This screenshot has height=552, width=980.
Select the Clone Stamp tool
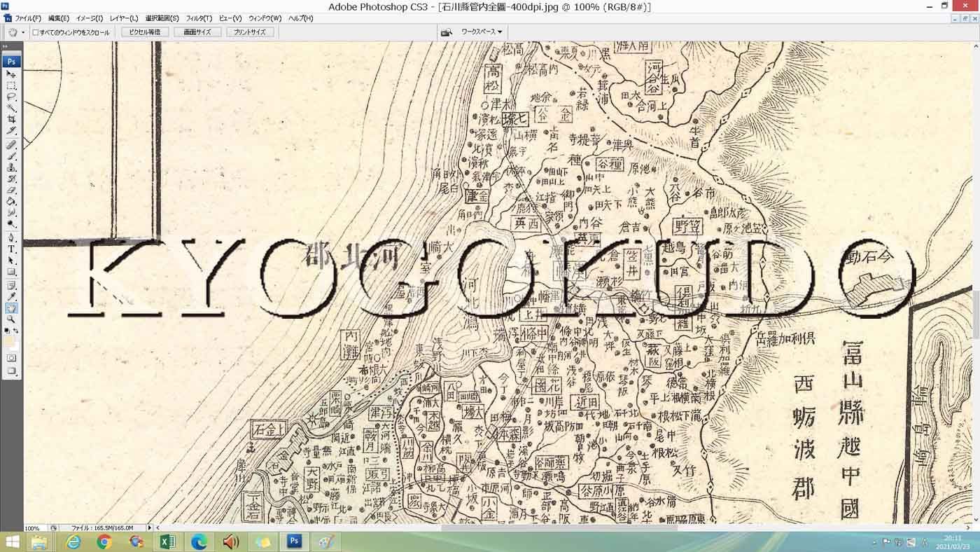click(11, 168)
